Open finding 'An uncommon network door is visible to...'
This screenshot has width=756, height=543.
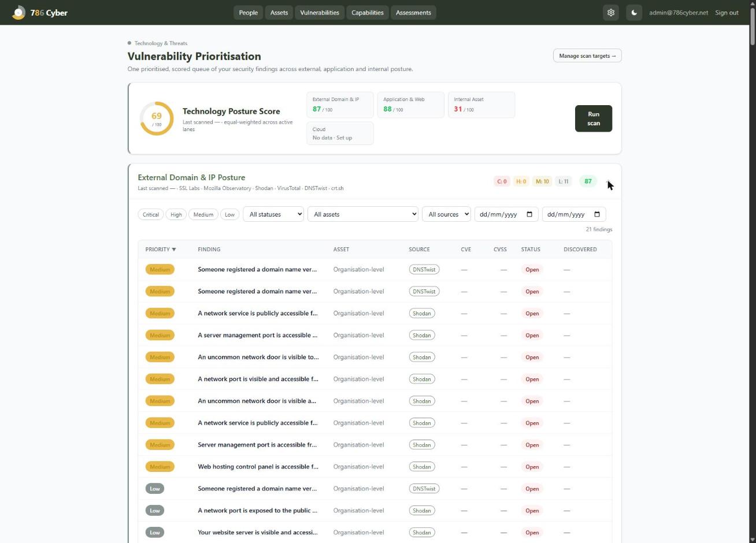tap(258, 357)
